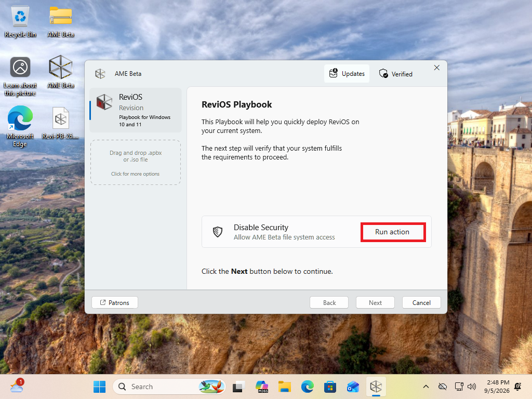Open the notification bell icon
This screenshot has height=399, width=532.
pos(518,386)
